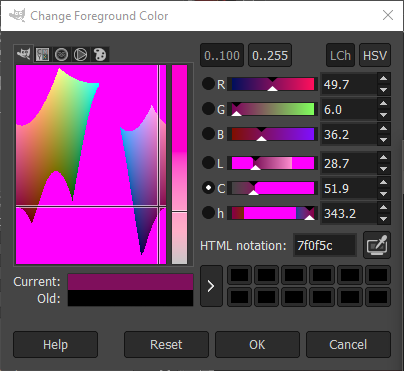404x371 pixels.
Task: Click the h value field 343.2
Action: pyautogui.click(x=349, y=213)
